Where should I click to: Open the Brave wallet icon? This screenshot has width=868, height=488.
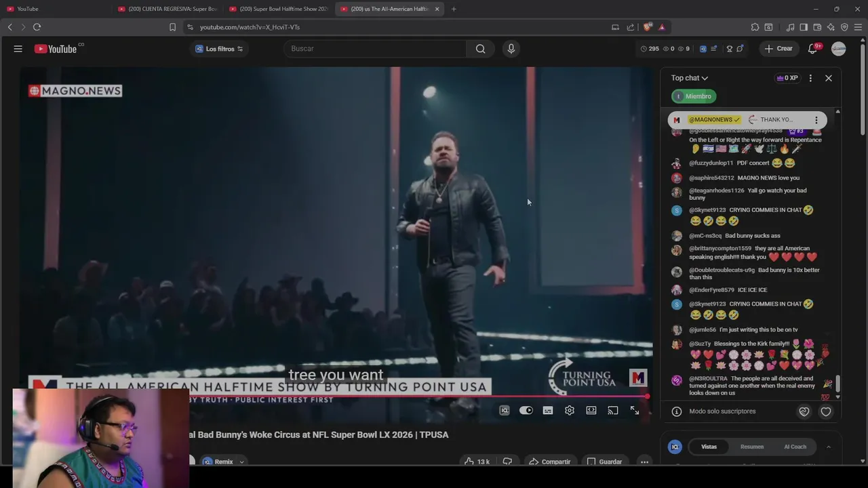817,27
